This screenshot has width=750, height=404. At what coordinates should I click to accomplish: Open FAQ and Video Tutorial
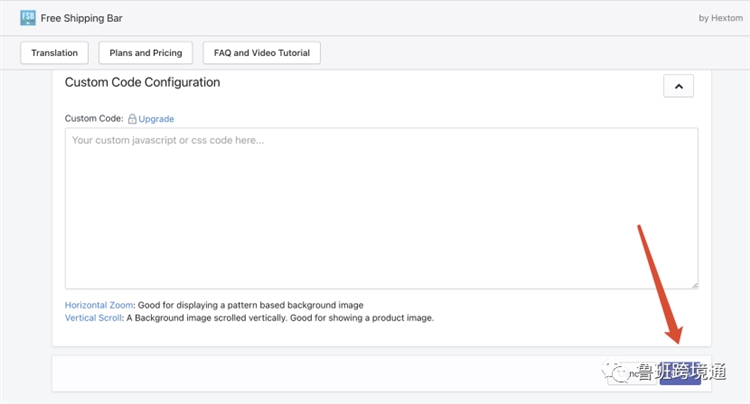[x=261, y=53]
